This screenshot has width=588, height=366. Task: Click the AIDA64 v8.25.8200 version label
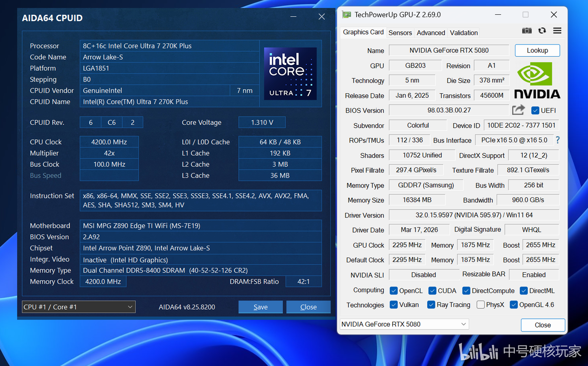[187, 307]
